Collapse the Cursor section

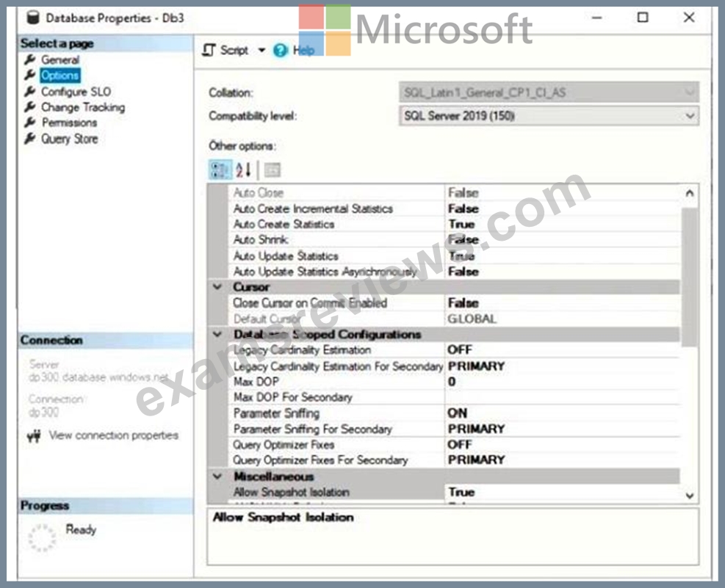[217, 287]
